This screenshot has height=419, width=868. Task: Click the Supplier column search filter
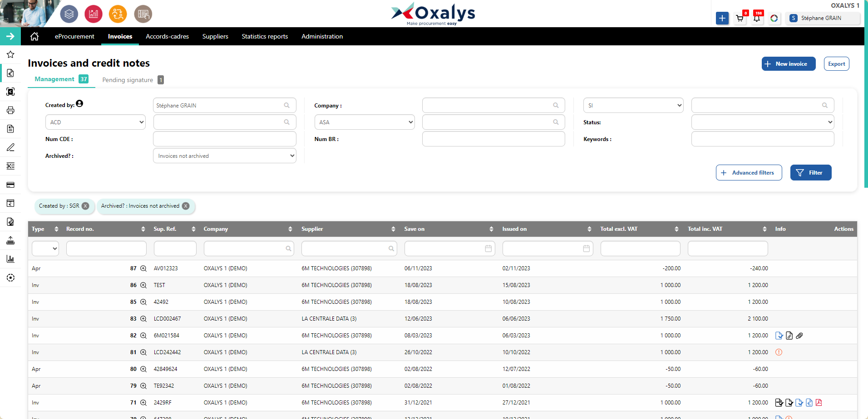pos(349,248)
